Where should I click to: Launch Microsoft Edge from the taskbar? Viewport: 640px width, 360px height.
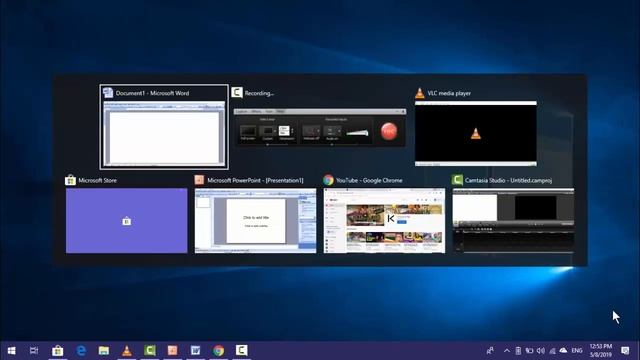pos(81,351)
